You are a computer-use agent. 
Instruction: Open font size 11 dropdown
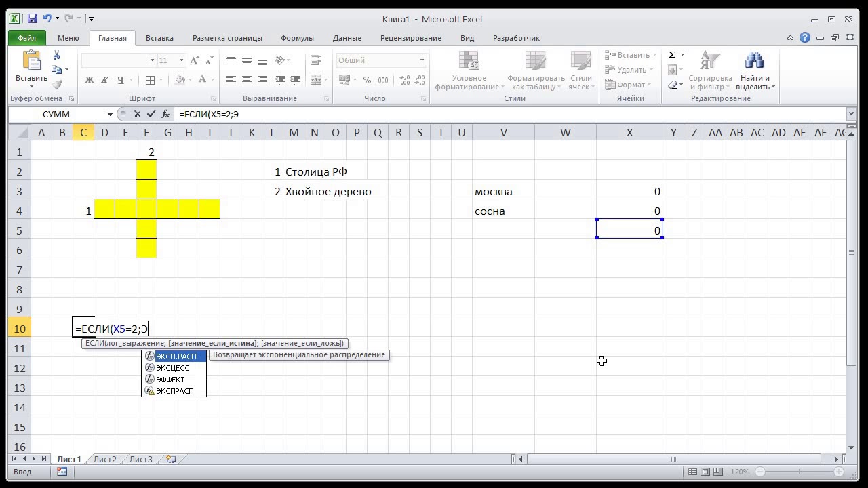tap(181, 60)
